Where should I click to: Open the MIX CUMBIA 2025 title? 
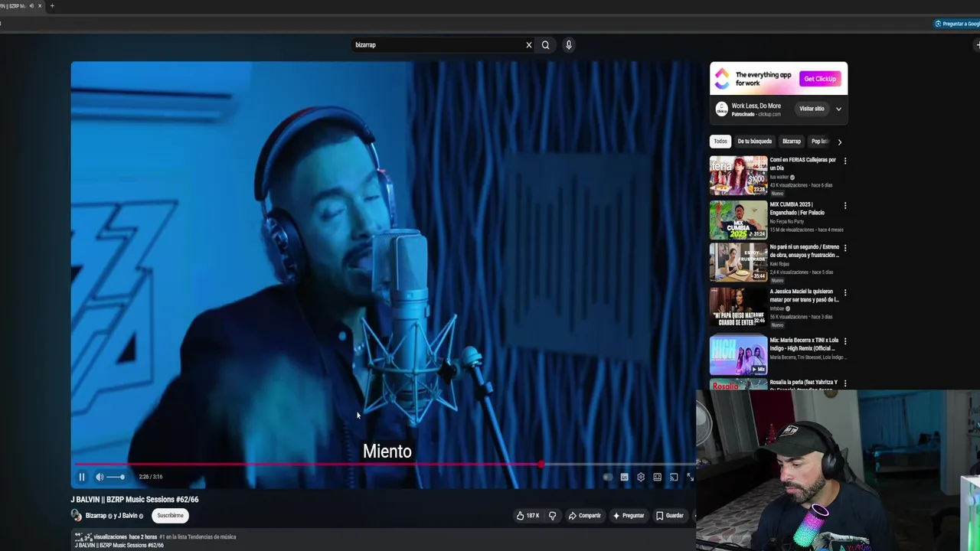[798, 209]
